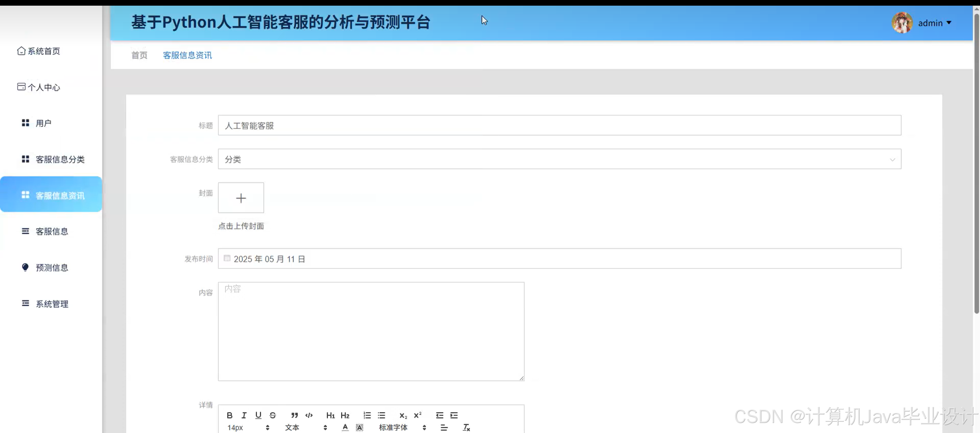Viewport: 980px width, 433px height.
Task: Click the 点击上传封面 hint text
Action: pyautogui.click(x=241, y=226)
